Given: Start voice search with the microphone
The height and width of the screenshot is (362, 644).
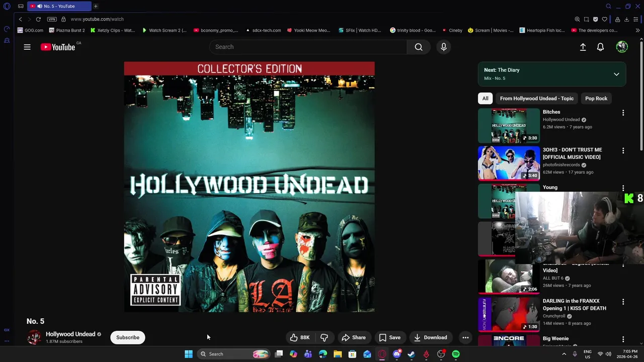Looking at the screenshot, I should click(444, 47).
